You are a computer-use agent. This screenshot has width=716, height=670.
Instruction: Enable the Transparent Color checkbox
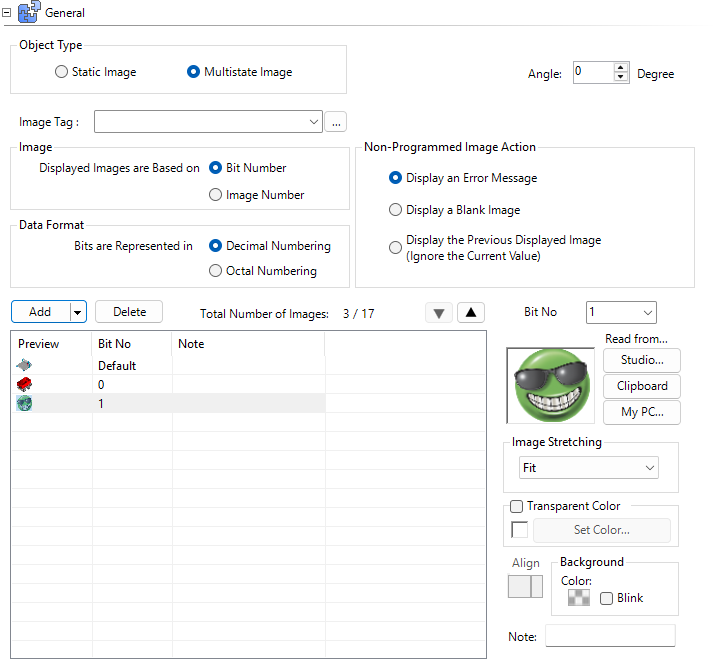pos(516,506)
